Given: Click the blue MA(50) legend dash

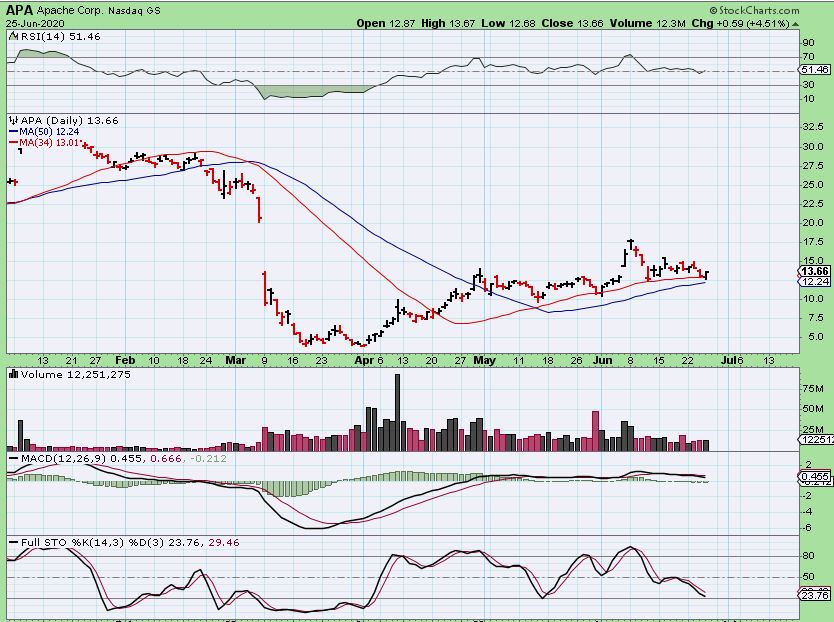Looking at the screenshot, I should (13, 131).
